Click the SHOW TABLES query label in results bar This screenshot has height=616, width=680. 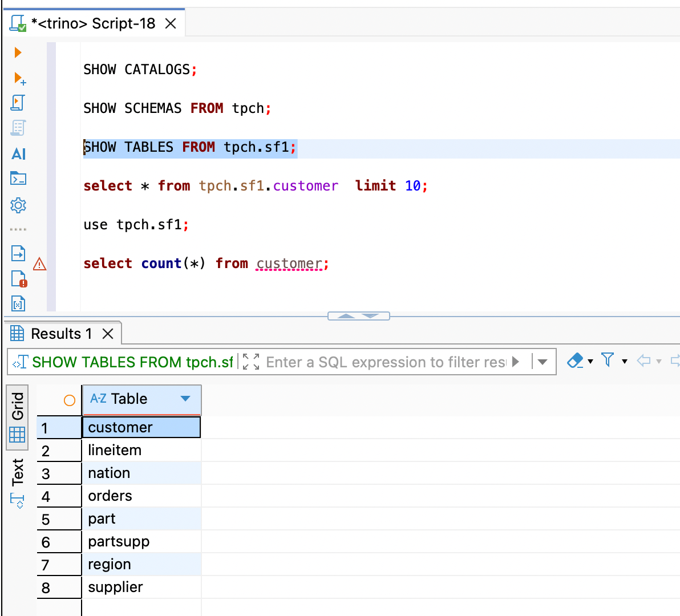(x=132, y=362)
